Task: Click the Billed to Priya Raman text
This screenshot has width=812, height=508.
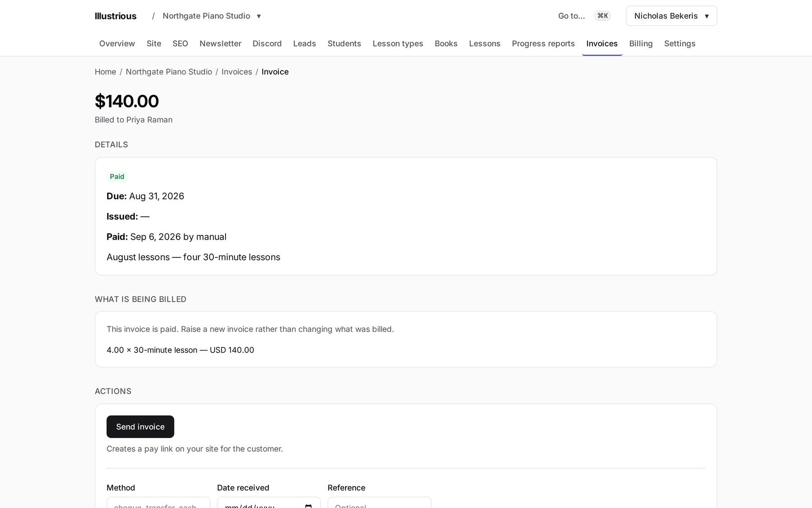Action: coord(134,120)
